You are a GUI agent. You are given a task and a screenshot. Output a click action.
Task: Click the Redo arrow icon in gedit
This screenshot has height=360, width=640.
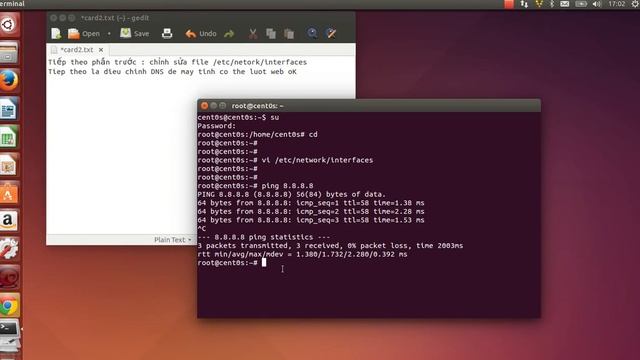coord(229,33)
